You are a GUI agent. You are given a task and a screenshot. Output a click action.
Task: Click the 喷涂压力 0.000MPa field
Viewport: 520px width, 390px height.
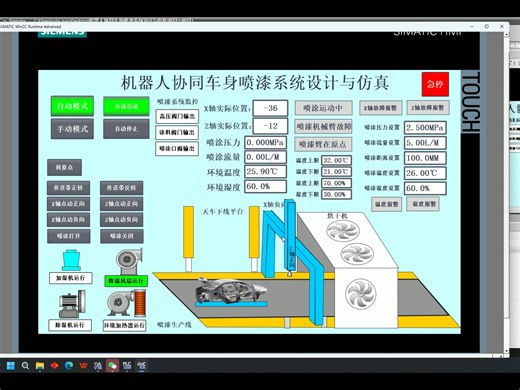click(x=265, y=142)
